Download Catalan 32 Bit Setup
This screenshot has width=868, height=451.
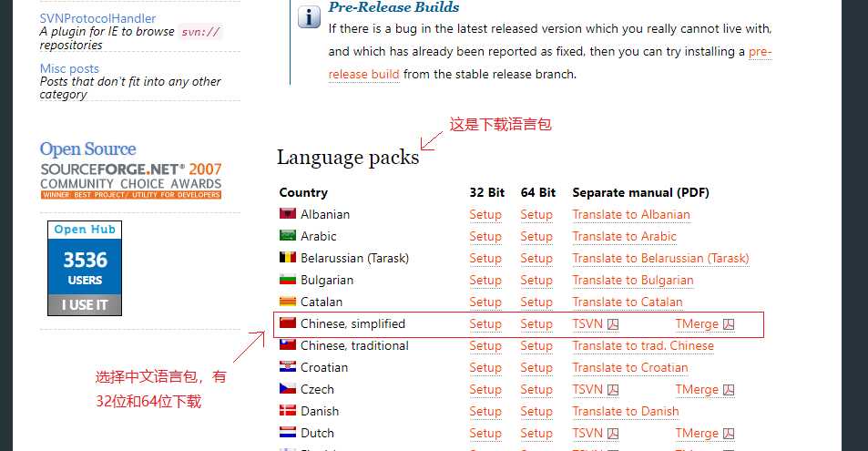click(485, 302)
